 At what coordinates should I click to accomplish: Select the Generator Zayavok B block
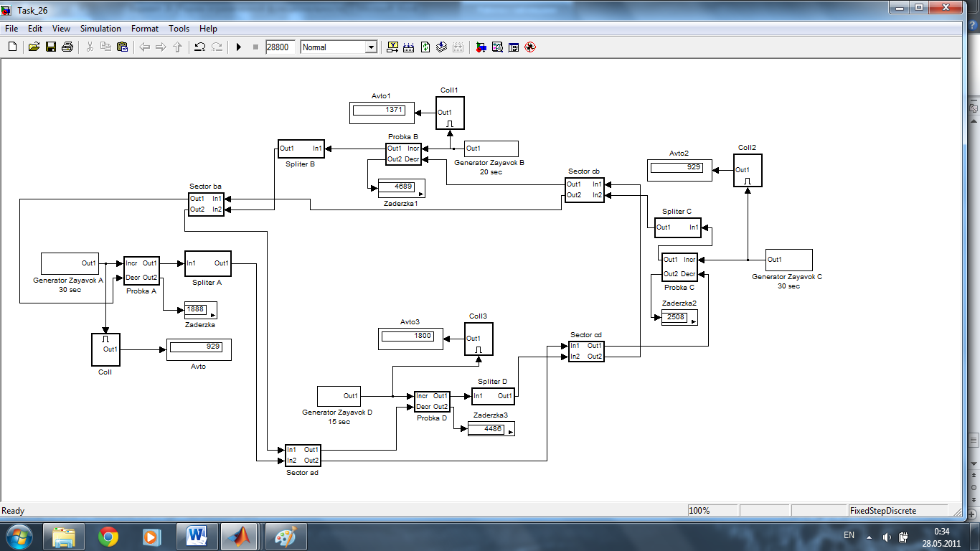491,149
